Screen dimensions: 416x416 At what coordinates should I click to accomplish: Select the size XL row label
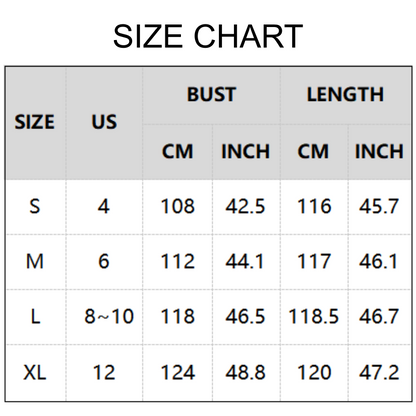(35, 372)
